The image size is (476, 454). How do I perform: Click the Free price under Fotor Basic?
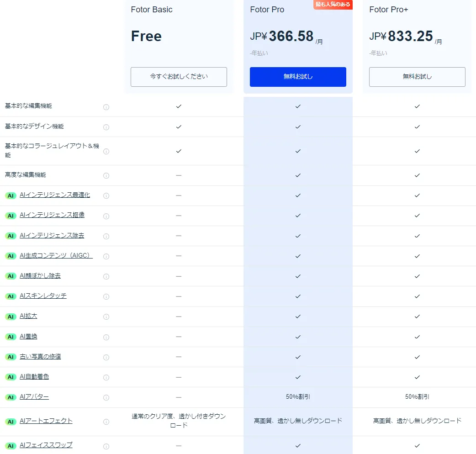146,36
